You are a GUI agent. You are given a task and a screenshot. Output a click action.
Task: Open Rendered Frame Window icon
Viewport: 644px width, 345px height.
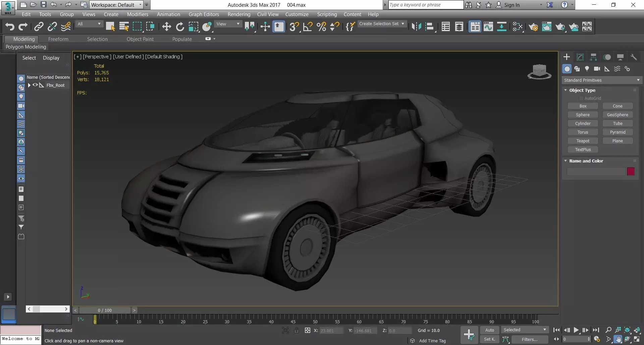pos(547,27)
